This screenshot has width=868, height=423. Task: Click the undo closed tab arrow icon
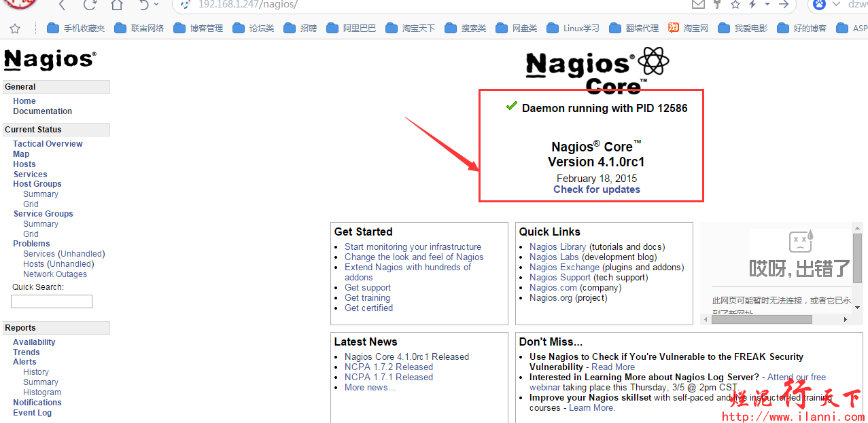pyautogui.click(x=144, y=5)
